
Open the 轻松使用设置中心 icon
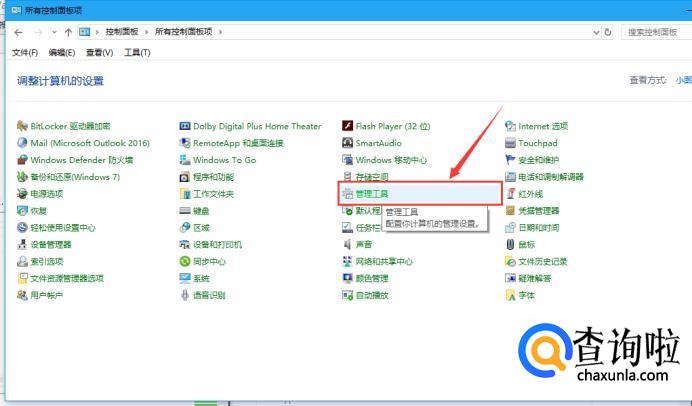(x=22, y=228)
